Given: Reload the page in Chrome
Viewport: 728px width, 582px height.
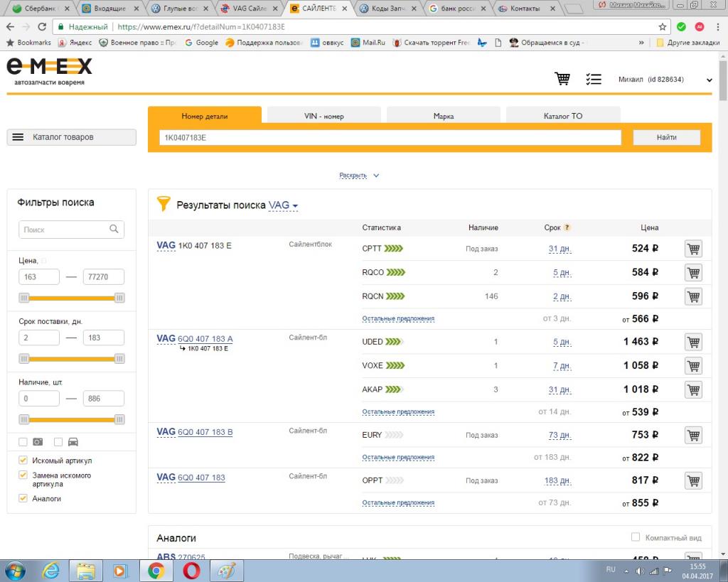Looking at the screenshot, I should (x=42, y=27).
